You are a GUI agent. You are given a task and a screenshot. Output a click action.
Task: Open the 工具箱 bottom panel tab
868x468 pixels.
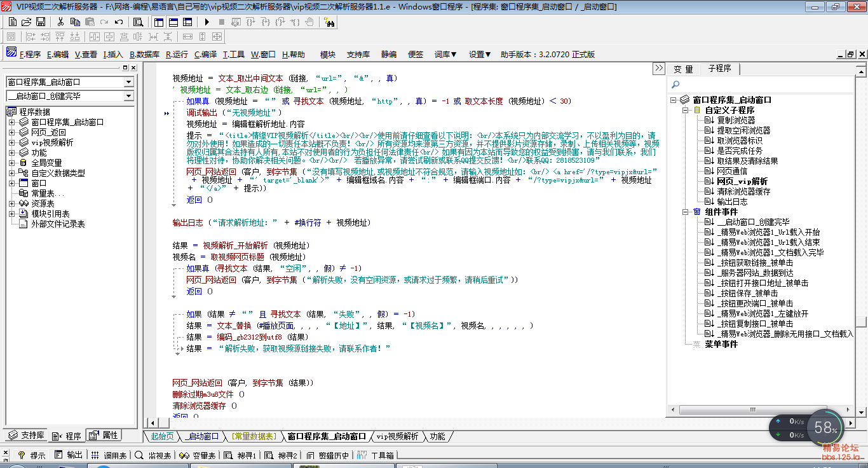click(375, 455)
